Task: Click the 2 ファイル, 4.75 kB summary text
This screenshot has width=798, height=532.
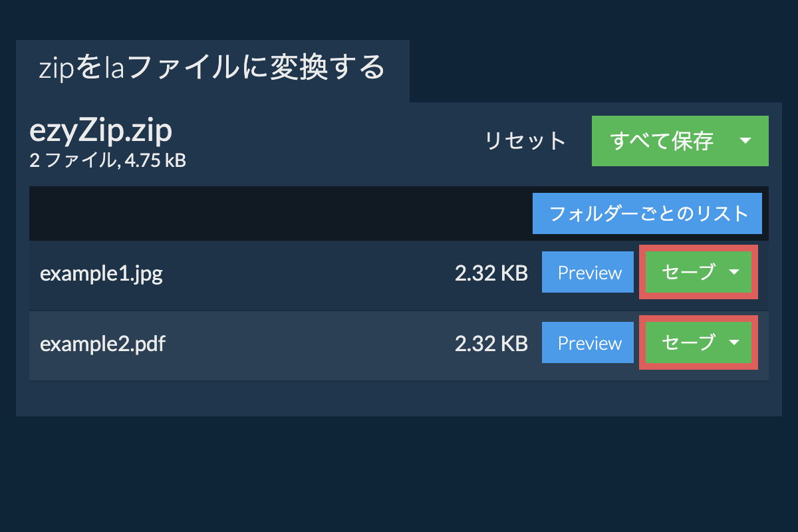Action: click(x=108, y=160)
